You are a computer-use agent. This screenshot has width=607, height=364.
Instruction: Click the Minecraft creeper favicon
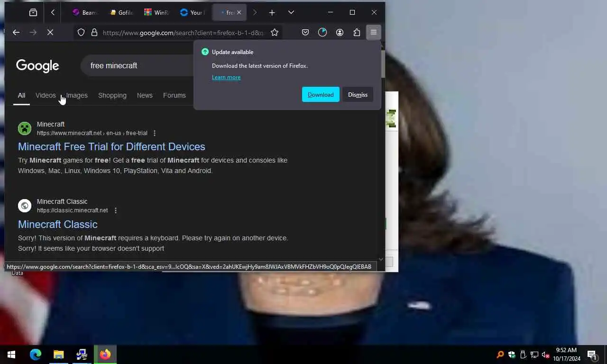pos(25,128)
